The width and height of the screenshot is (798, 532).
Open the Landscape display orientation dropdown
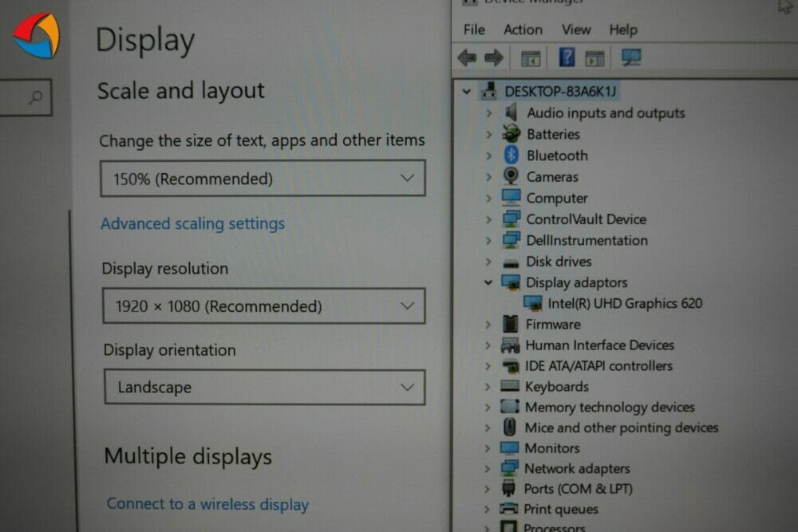[x=265, y=387]
